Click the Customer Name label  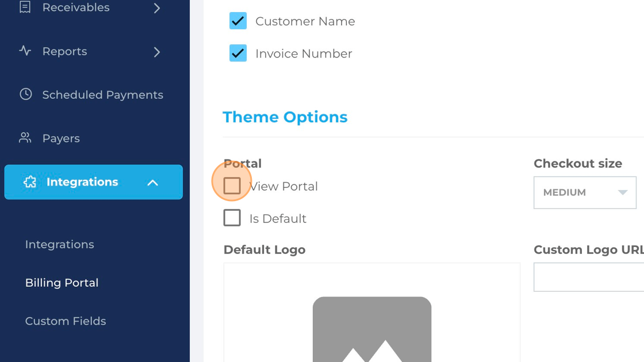(305, 21)
